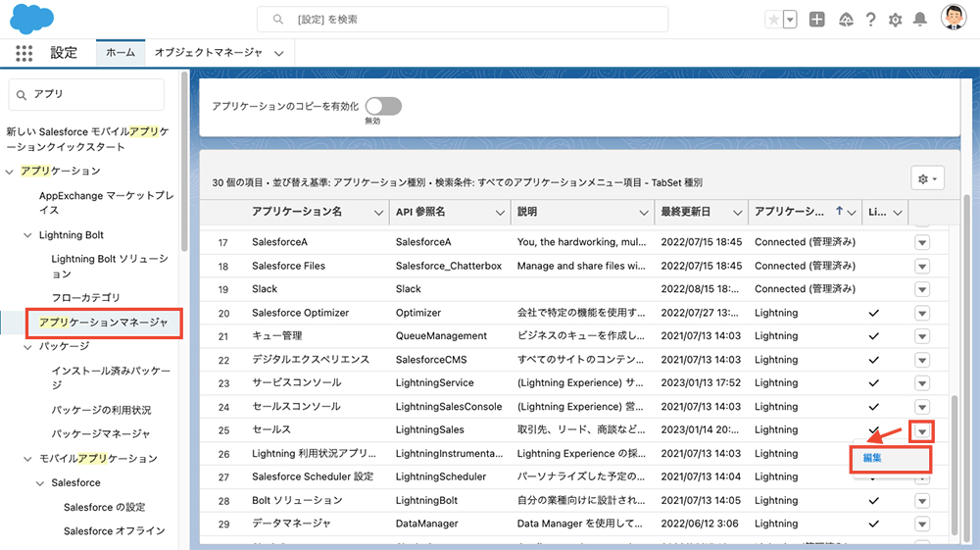
Task: Open the favorites list dropdown arrow
Action: pyautogui.click(x=790, y=20)
